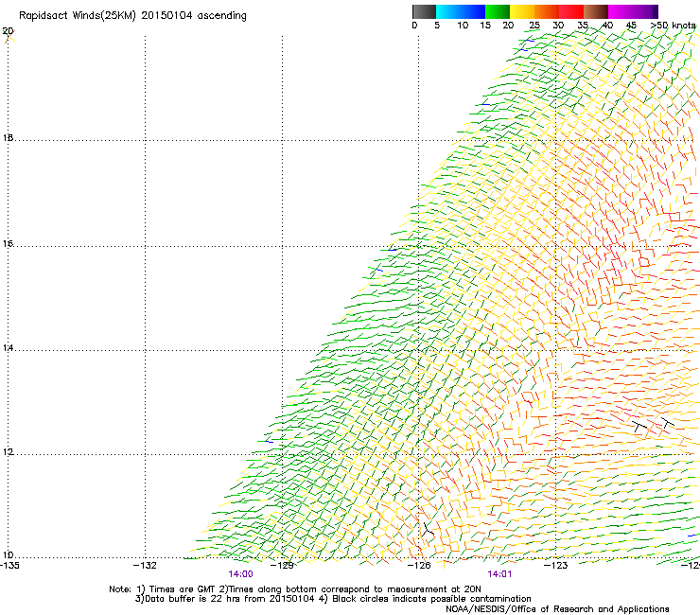Click the '18' latitude axis label
The image size is (700, 615).
[8, 138]
